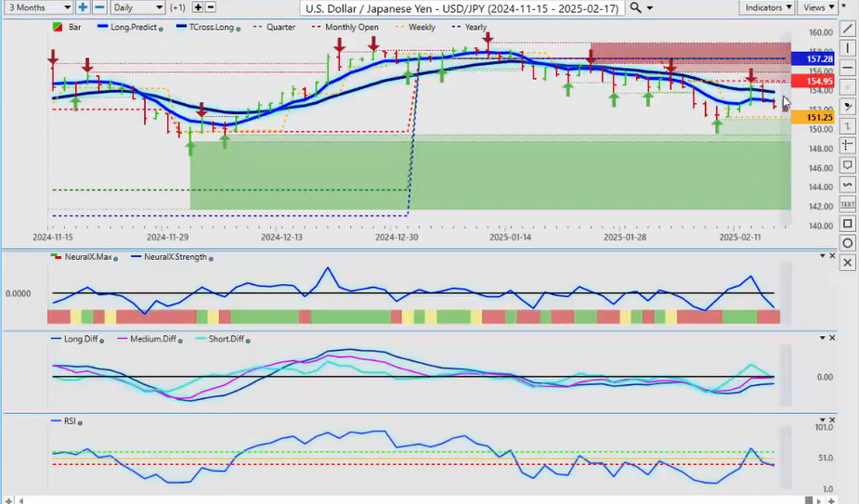Select the speech bubble callout tool
859x504 pixels.
pos(847,165)
